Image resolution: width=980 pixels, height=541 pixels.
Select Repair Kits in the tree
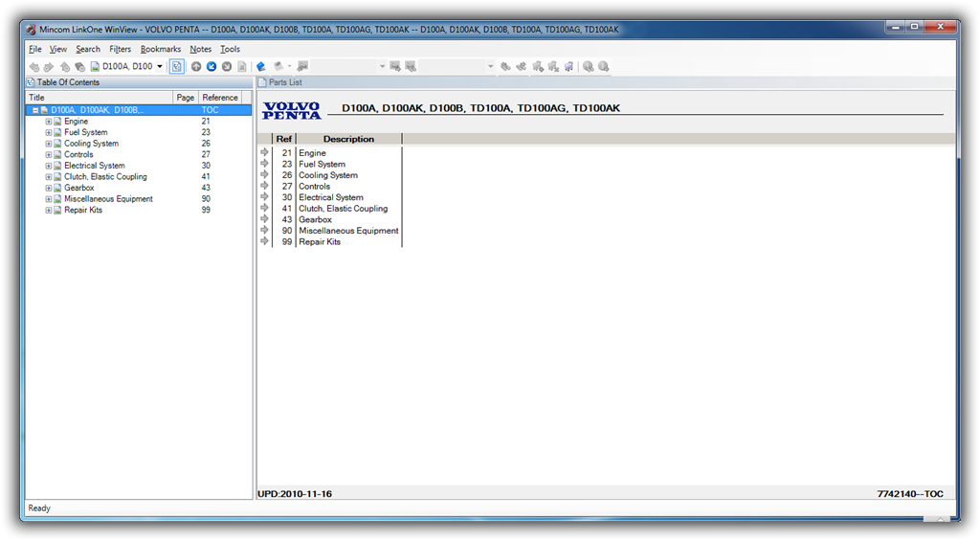83,210
